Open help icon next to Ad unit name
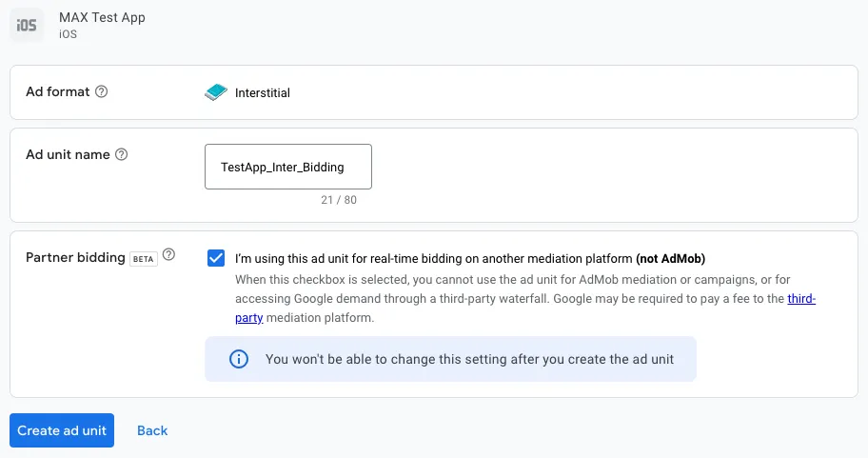Viewport: 868px width, 458px height. (x=121, y=154)
